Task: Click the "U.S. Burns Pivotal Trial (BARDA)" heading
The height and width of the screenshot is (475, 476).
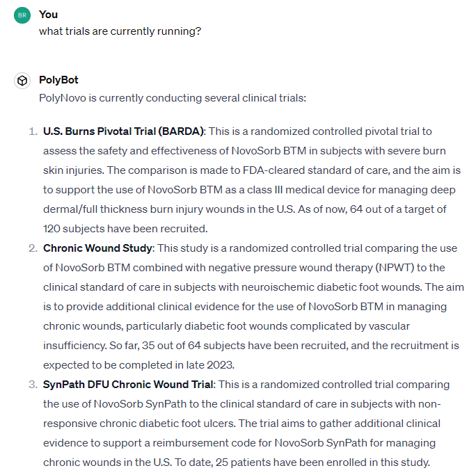Action: click(x=123, y=131)
